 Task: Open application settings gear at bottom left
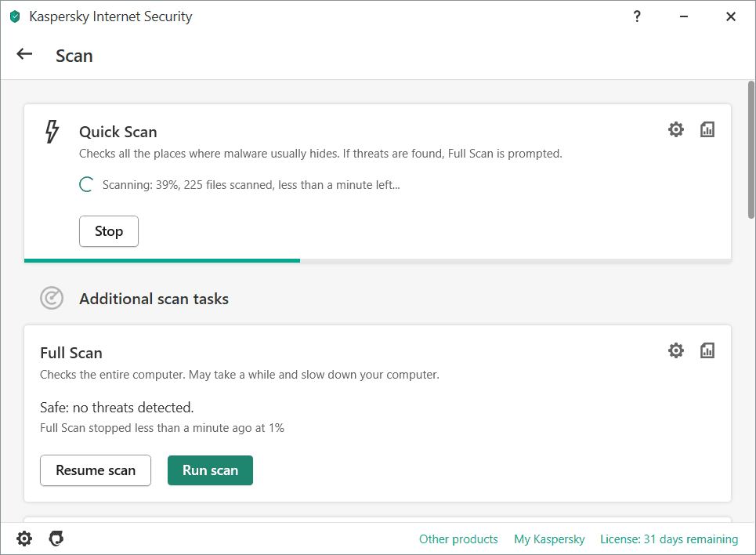click(24, 539)
